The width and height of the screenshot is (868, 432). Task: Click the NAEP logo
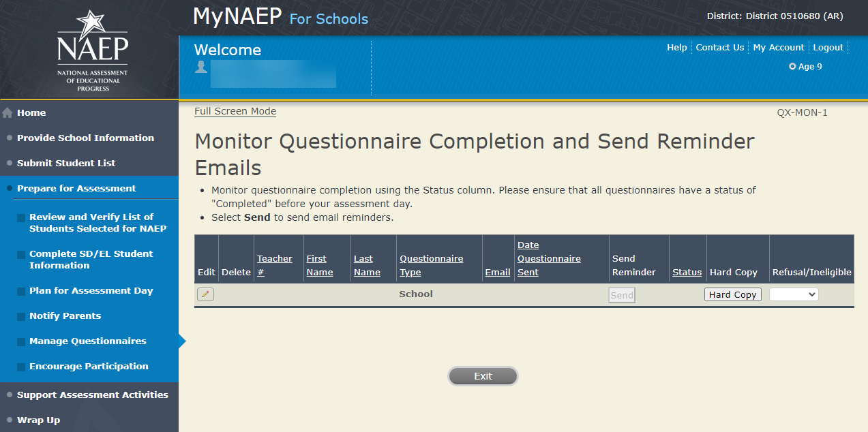click(92, 50)
